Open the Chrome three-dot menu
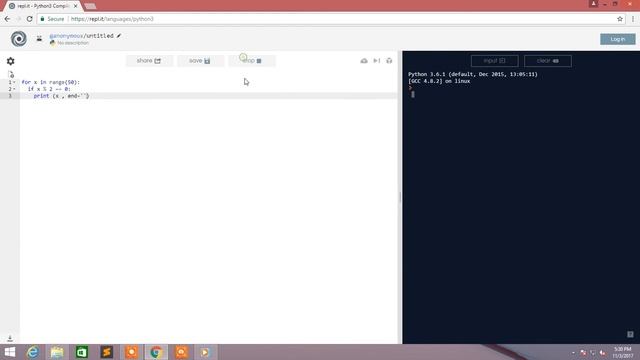640x360 pixels. pos(633,19)
